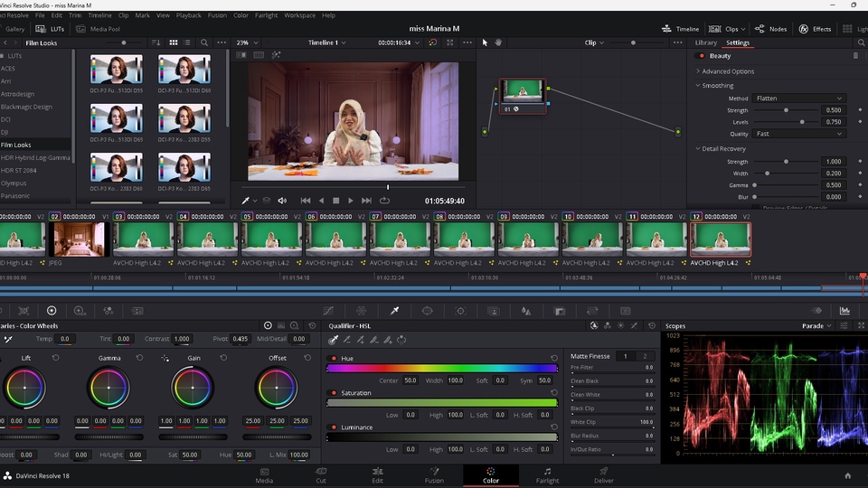Reset the Lift color wheel
This screenshot has width=868, height=488.
[x=55, y=358]
